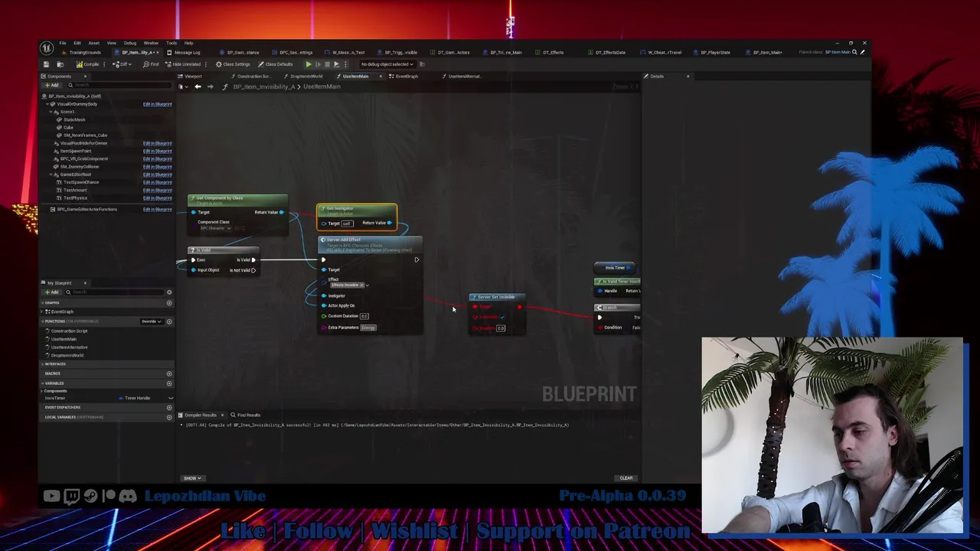Screen dimensions: 980x551
Task: Click the Browse to asset toolbar icon
Action: coord(60,64)
